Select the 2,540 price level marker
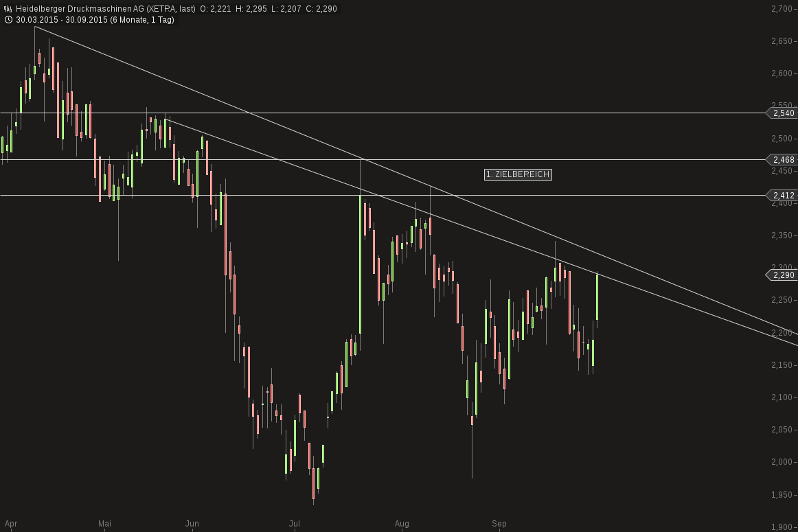 pyautogui.click(x=782, y=113)
